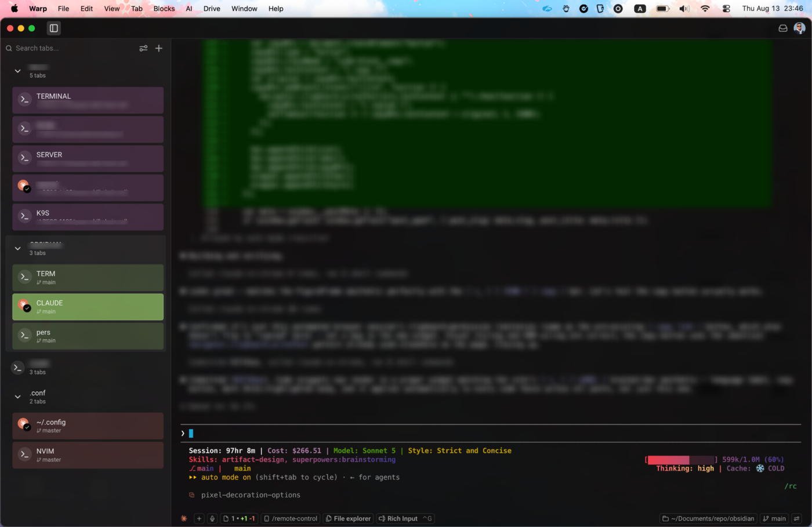This screenshot has width=812, height=527.
Task: Switch to the ~/.config tab
Action: pos(88,426)
